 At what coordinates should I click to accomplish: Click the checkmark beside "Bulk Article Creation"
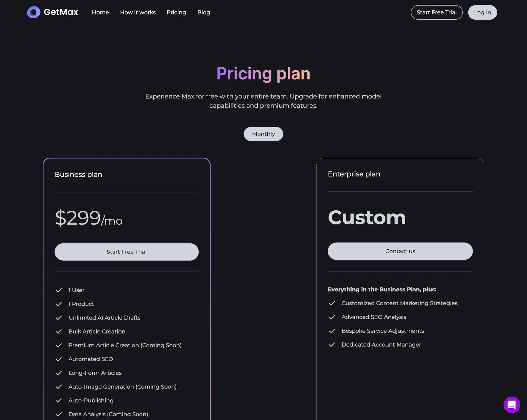pos(59,331)
